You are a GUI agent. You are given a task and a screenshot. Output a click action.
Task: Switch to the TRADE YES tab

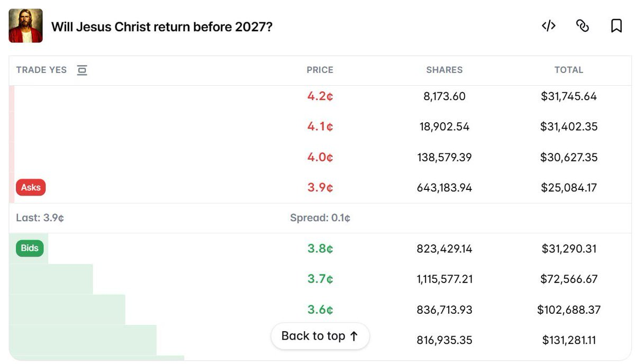point(41,70)
